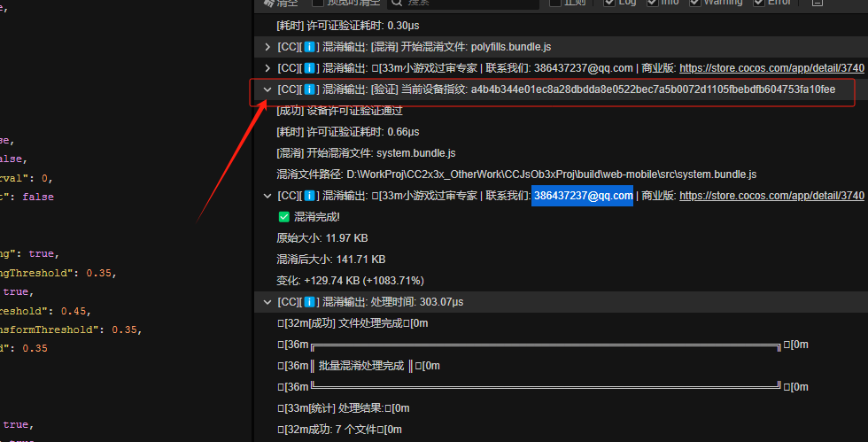Collapse the 处理时间 303.07µs log entry
Screen dimensions: 868x442
click(267, 302)
